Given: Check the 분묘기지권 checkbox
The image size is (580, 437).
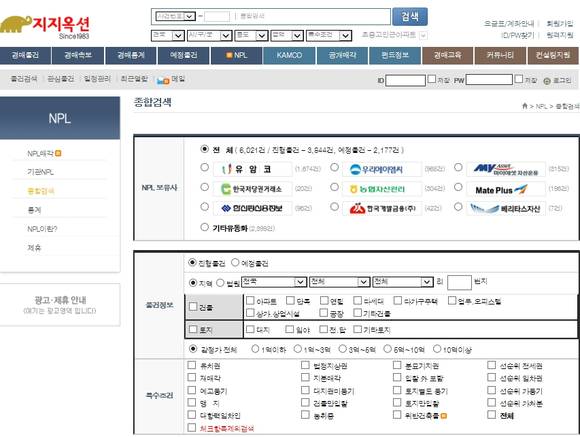Looking at the screenshot, I should 397,365.
